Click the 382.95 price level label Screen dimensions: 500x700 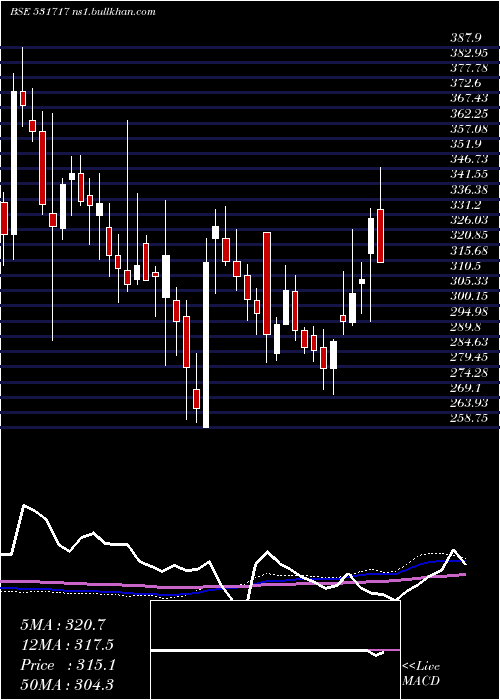coord(469,53)
